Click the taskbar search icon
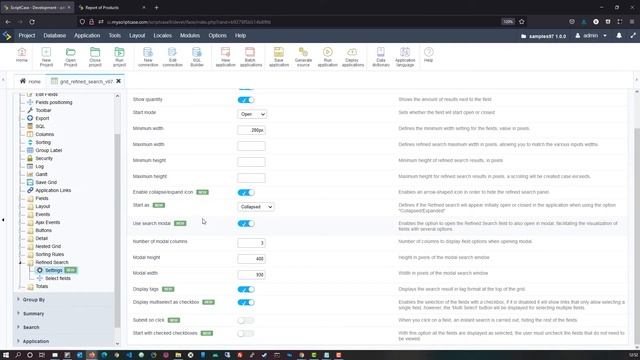Viewport: 640px width, 360px height. pyautogui.click(x=18, y=355)
